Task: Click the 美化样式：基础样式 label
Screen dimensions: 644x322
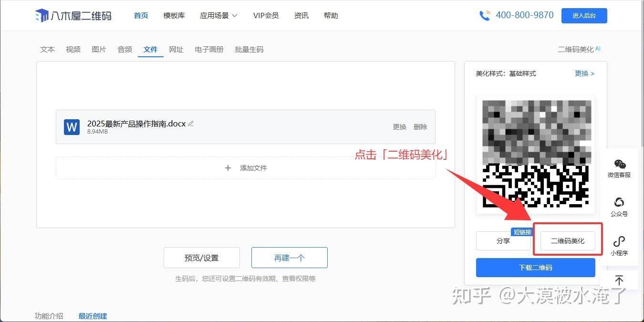Action: (506, 73)
